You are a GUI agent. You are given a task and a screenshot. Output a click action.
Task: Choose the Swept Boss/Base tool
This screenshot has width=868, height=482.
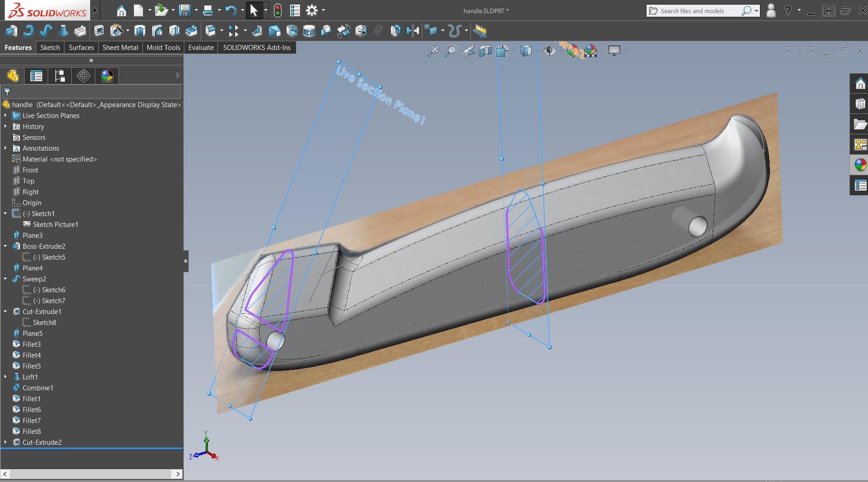point(45,31)
